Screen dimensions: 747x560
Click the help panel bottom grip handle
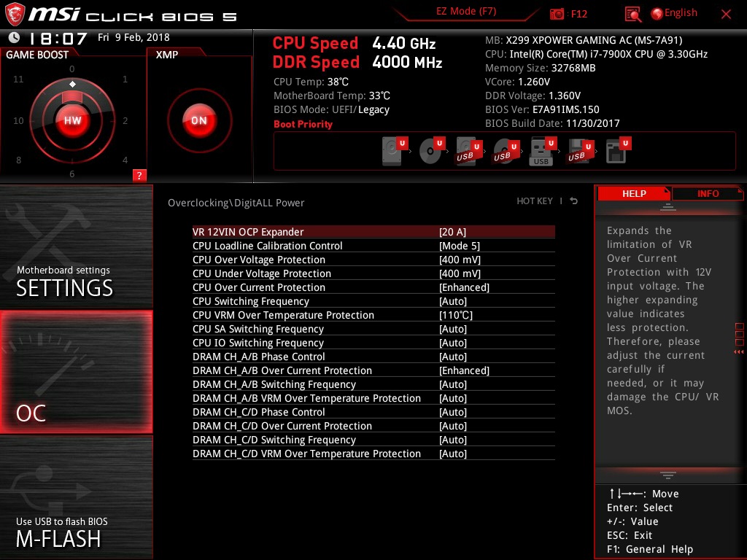(x=668, y=475)
